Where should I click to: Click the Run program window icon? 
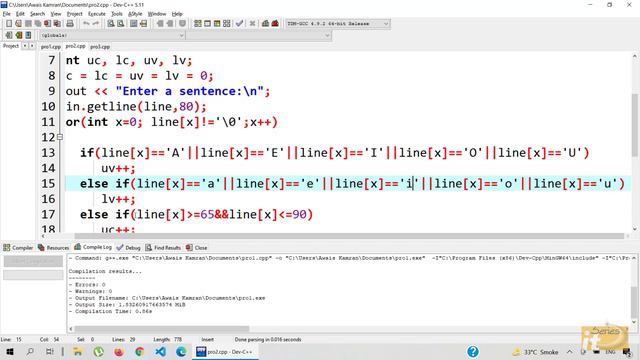(x=207, y=24)
